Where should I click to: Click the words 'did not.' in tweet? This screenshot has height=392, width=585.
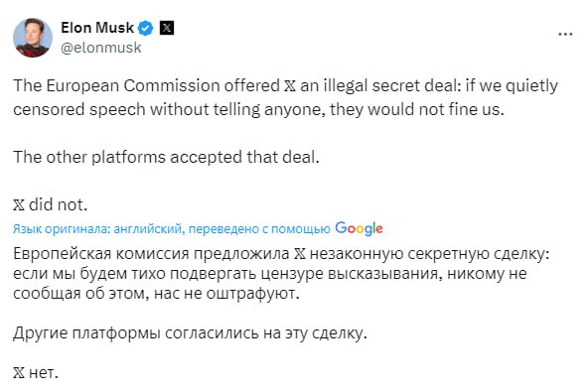point(58,205)
